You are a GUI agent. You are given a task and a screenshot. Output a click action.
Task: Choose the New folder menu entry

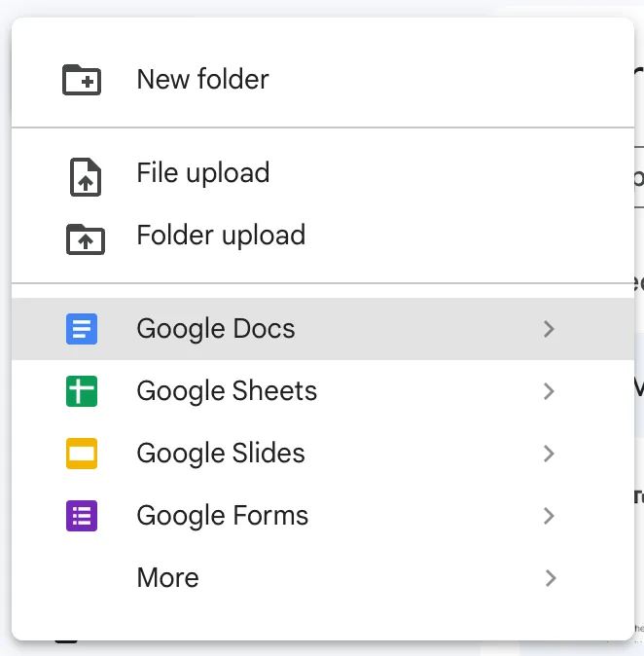pos(323,80)
